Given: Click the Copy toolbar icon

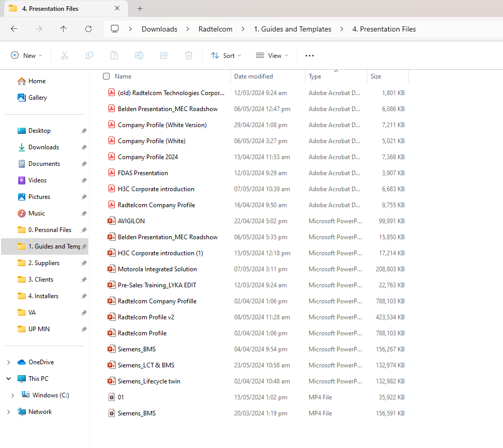Looking at the screenshot, I should pos(89,55).
